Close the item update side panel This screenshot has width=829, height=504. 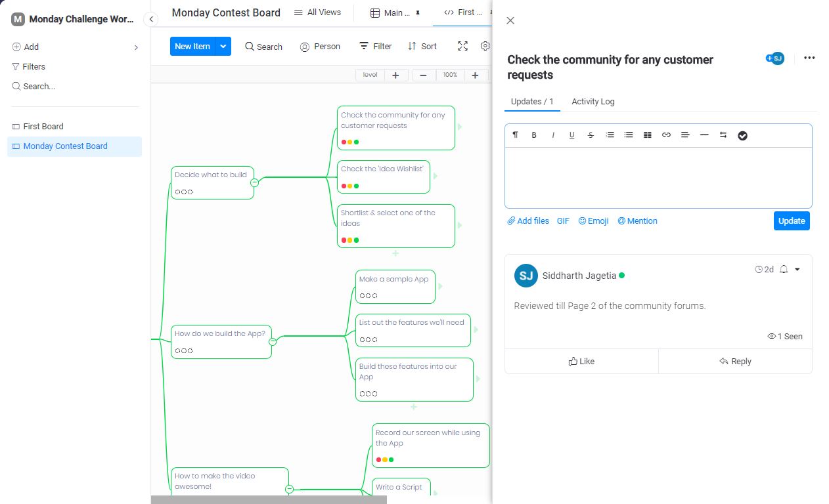[x=510, y=20]
